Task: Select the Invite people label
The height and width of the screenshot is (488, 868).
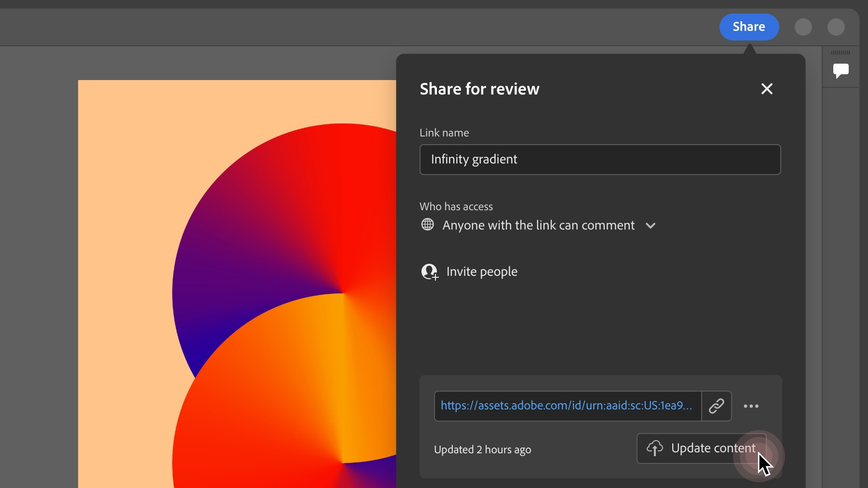Action: [482, 271]
